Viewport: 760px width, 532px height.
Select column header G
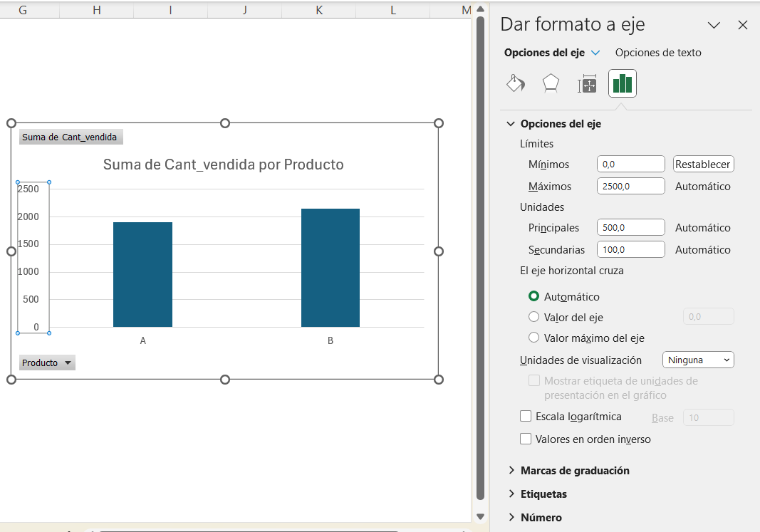[x=23, y=10]
